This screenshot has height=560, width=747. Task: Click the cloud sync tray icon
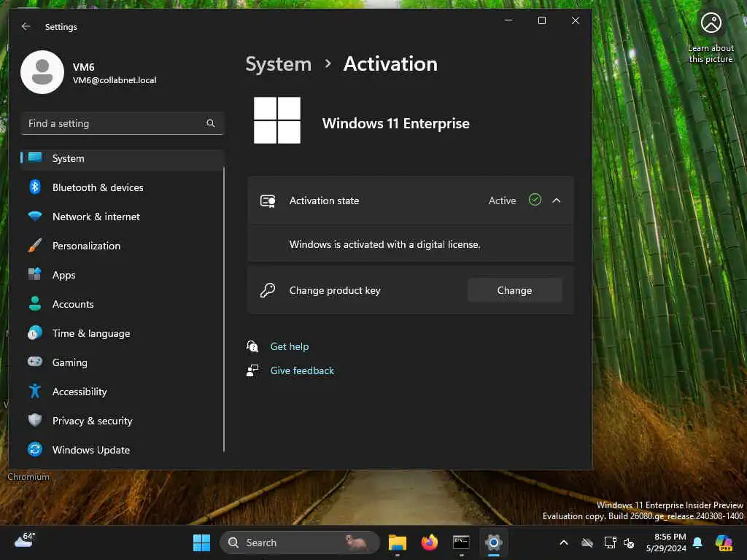coord(587,542)
